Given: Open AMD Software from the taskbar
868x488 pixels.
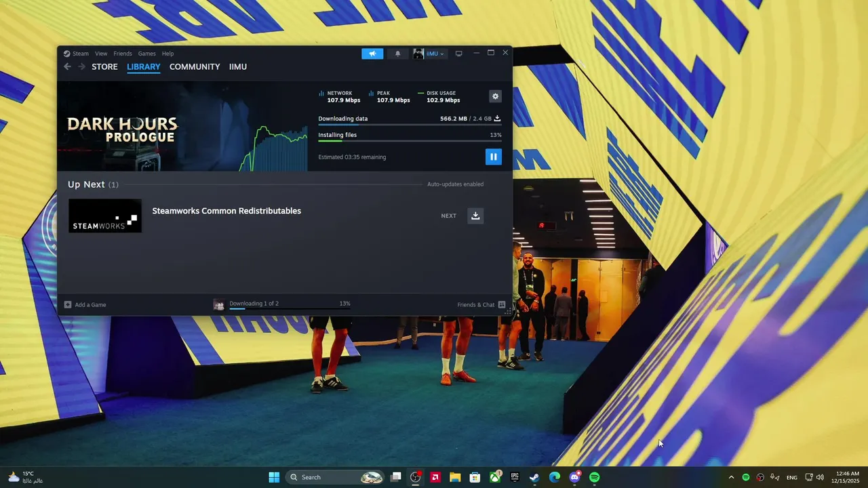Looking at the screenshot, I should pos(435,477).
